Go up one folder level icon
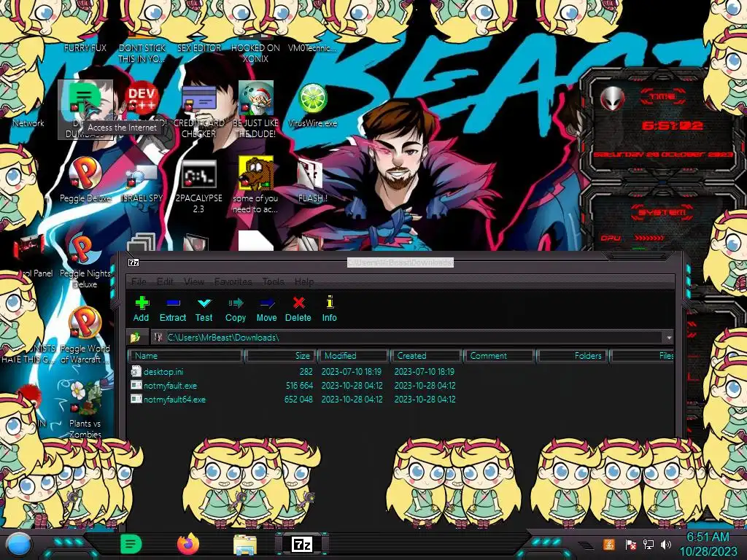 pos(135,338)
